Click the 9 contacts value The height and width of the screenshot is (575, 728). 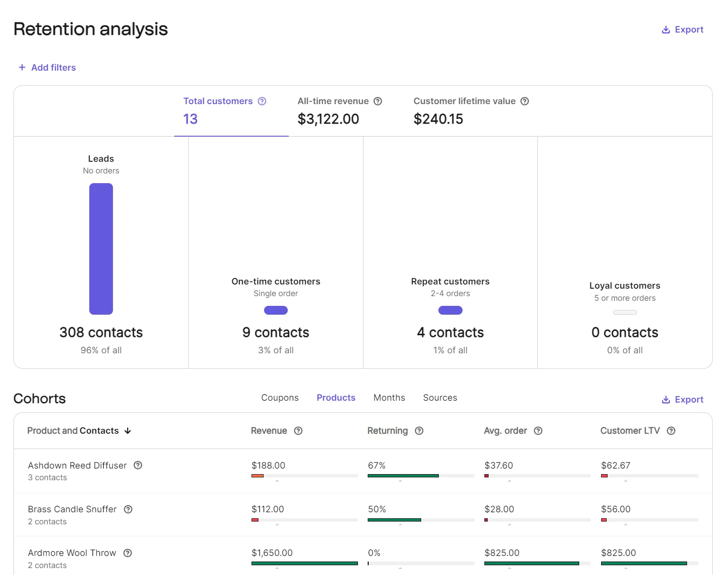point(276,332)
